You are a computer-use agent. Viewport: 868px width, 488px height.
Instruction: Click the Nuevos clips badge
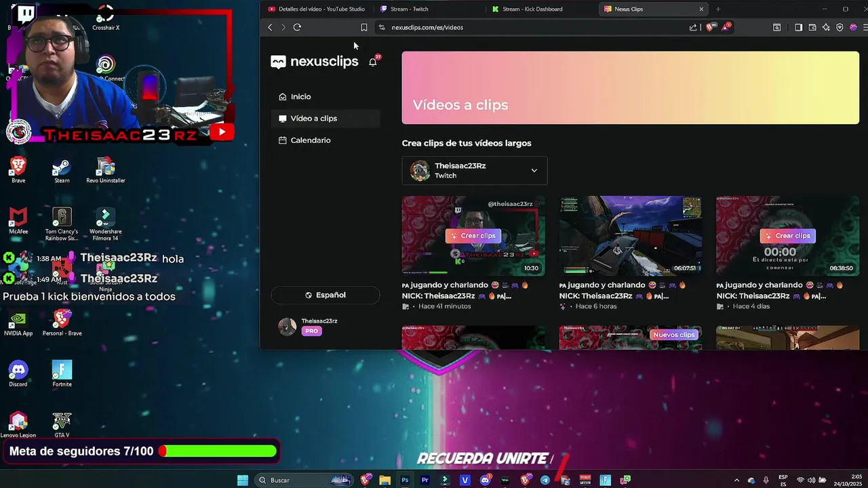coord(674,335)
